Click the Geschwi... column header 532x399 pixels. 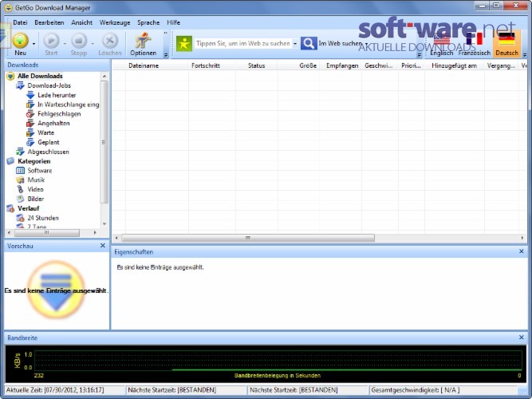379,65
